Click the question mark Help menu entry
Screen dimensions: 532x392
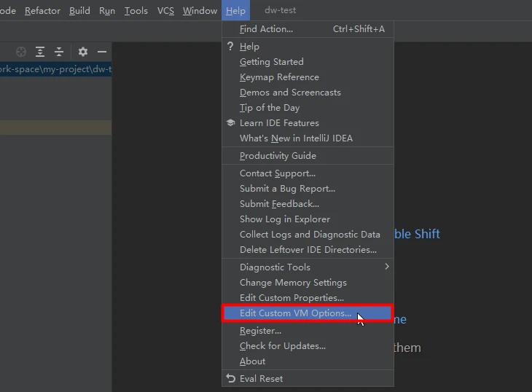[249, 47]
